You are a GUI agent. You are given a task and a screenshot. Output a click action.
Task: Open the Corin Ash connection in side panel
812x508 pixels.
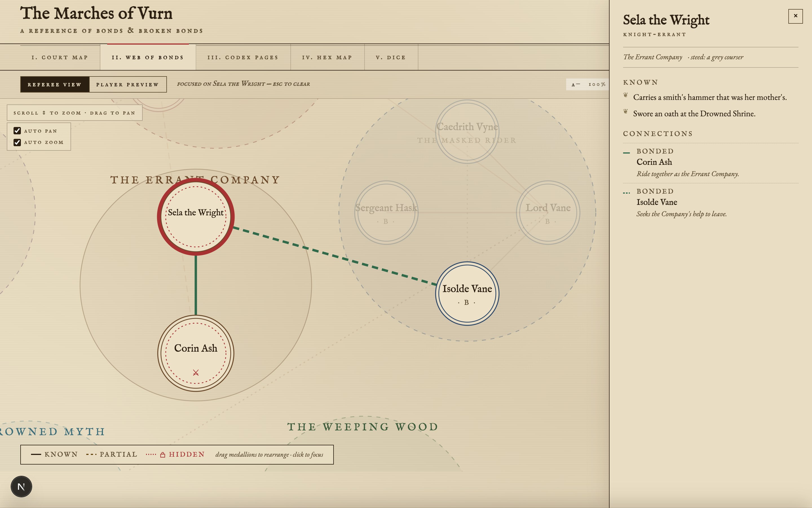(x=710, y=163)
